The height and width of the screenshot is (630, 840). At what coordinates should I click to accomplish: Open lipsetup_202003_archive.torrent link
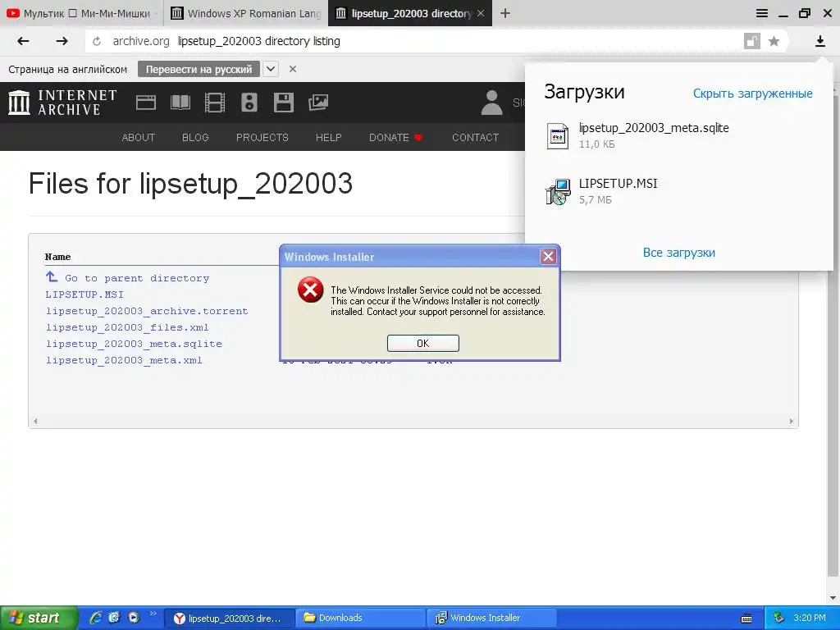click(147, 311)
